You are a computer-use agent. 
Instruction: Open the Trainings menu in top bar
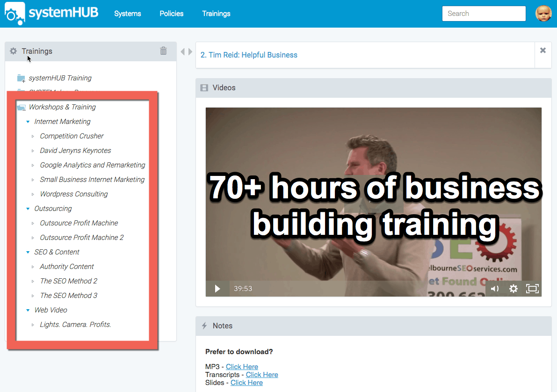coord(216,14)
